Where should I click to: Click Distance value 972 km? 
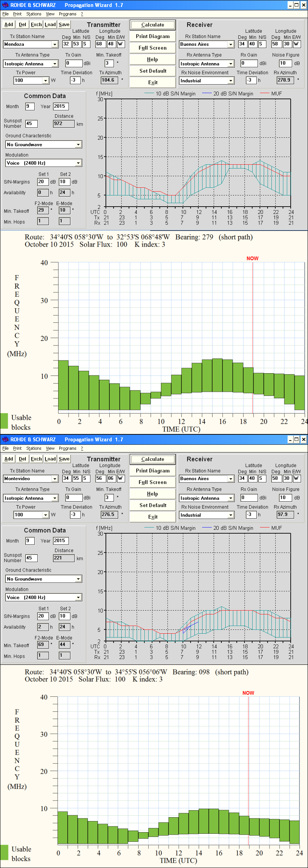click(x=64, y=124)
